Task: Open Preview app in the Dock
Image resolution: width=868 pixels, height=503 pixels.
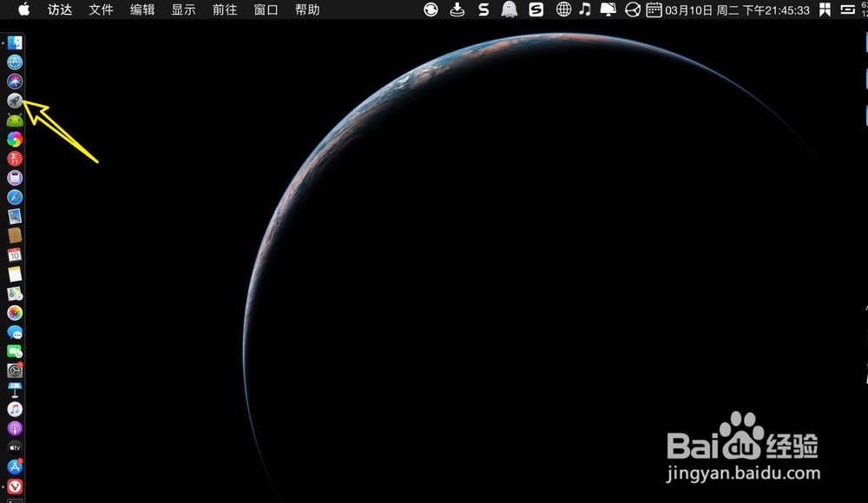Action: pos(15,216)
